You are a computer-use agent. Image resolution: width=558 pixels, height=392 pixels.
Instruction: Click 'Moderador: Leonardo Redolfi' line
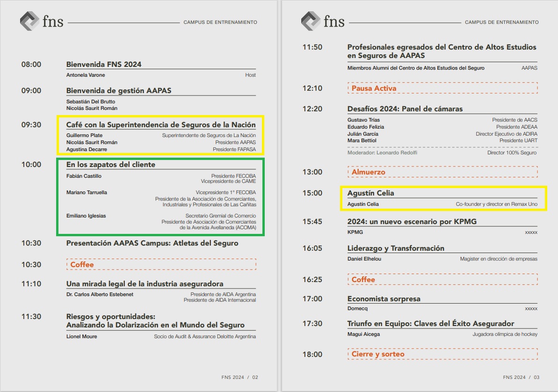[382, 153]
